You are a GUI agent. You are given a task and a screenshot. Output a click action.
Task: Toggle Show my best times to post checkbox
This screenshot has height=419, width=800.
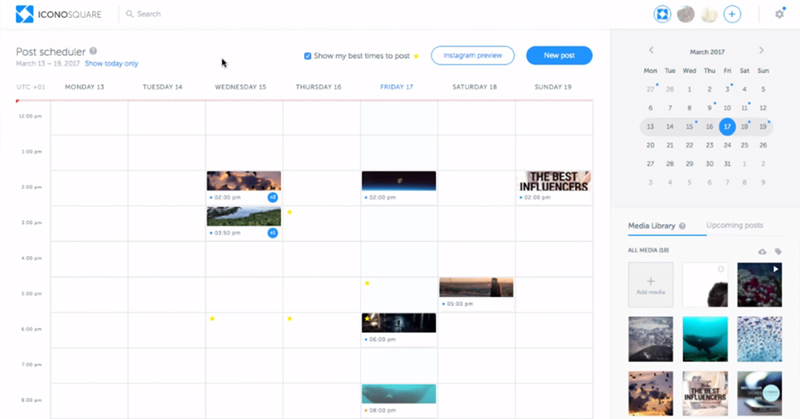(308, 56)
